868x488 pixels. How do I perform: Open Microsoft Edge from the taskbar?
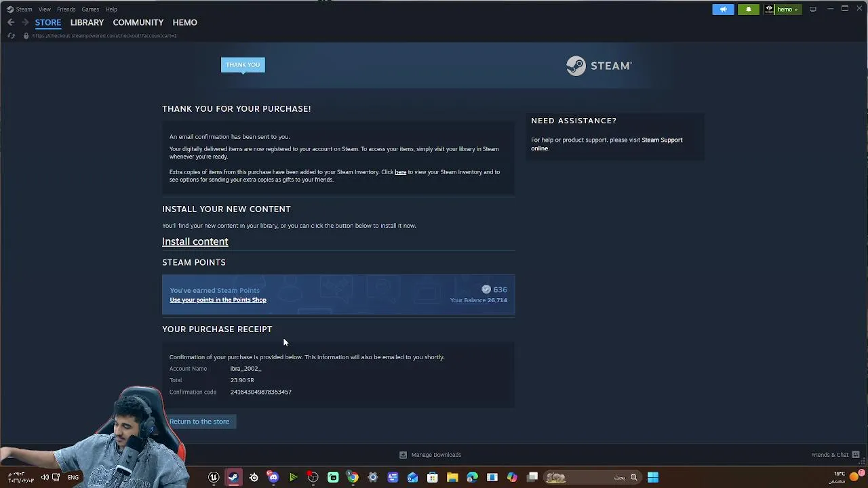pos(473,478)
